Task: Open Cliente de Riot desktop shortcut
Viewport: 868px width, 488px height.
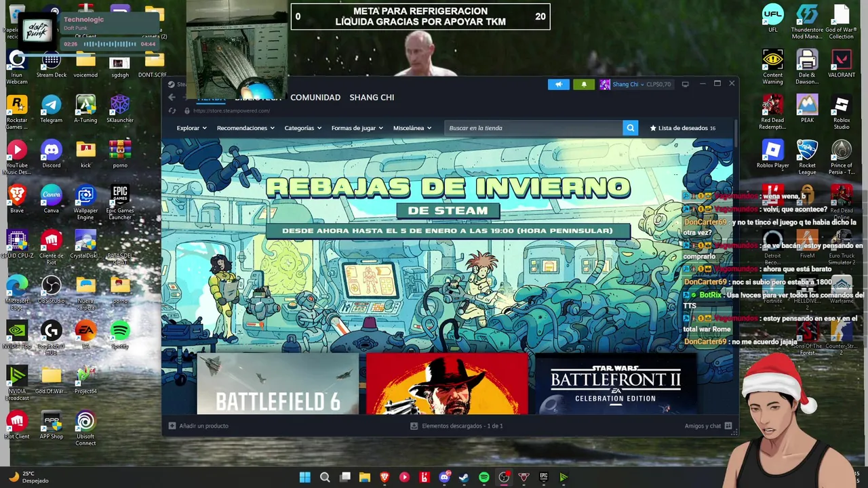Action: pos(52,247)
